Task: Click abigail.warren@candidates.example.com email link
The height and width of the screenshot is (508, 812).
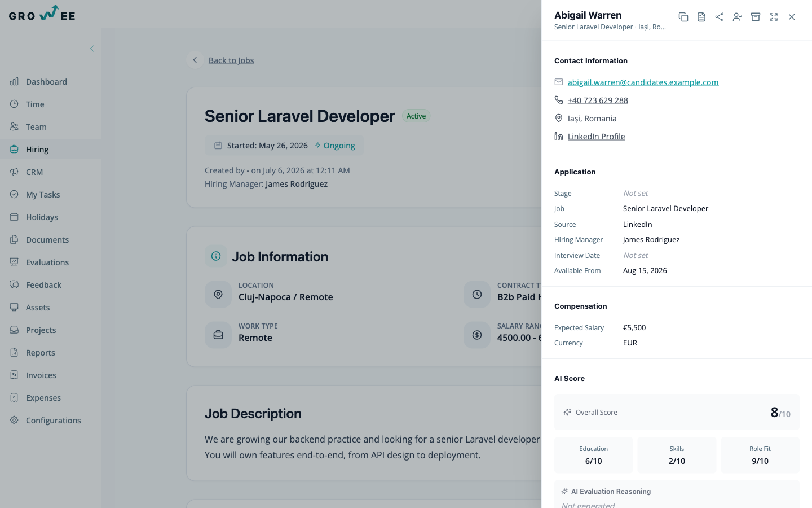Action: 643,82
